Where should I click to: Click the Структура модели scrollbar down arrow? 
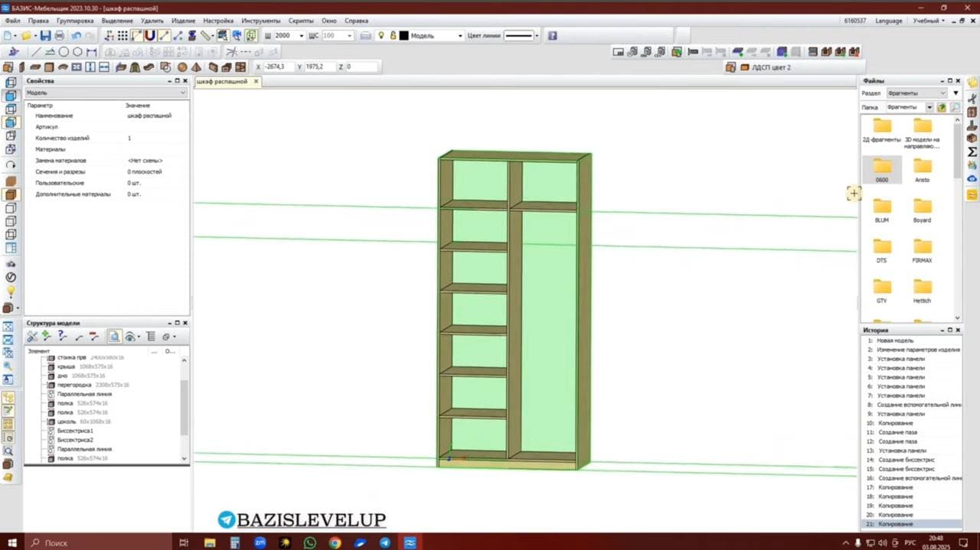(184, 458)
